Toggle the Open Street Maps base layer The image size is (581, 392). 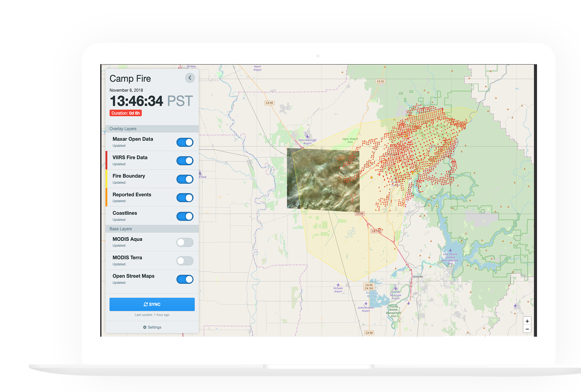pyautogui.click(x=185, y=279)
